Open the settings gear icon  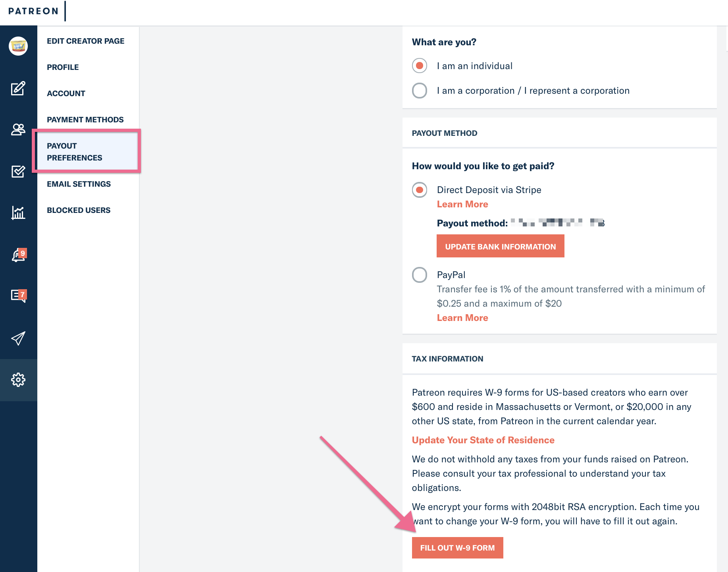[18, 380]
